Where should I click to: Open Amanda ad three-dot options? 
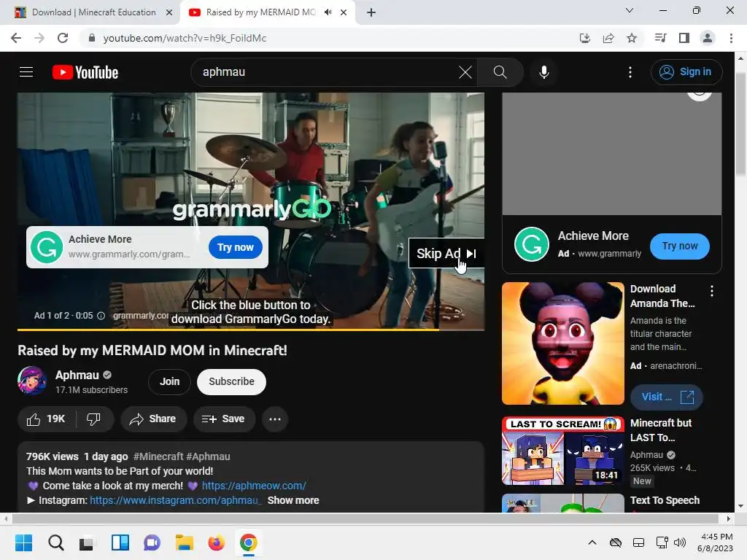click(712, 291)
